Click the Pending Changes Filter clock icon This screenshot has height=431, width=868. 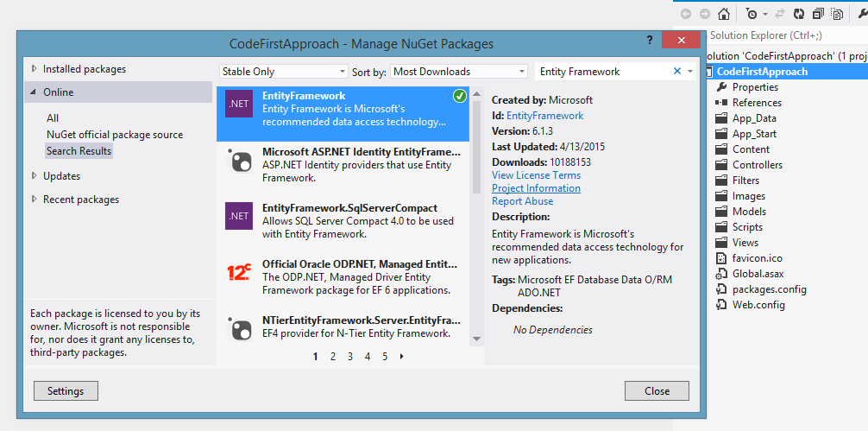coord(752,14)
